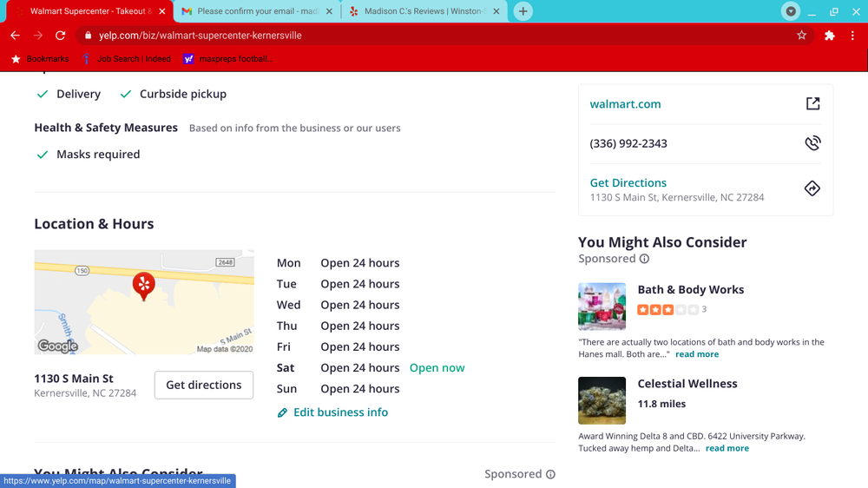Open a new browser tab
Image resolution: width=868 pixels, height=488 pixels.
click(523, 11)
